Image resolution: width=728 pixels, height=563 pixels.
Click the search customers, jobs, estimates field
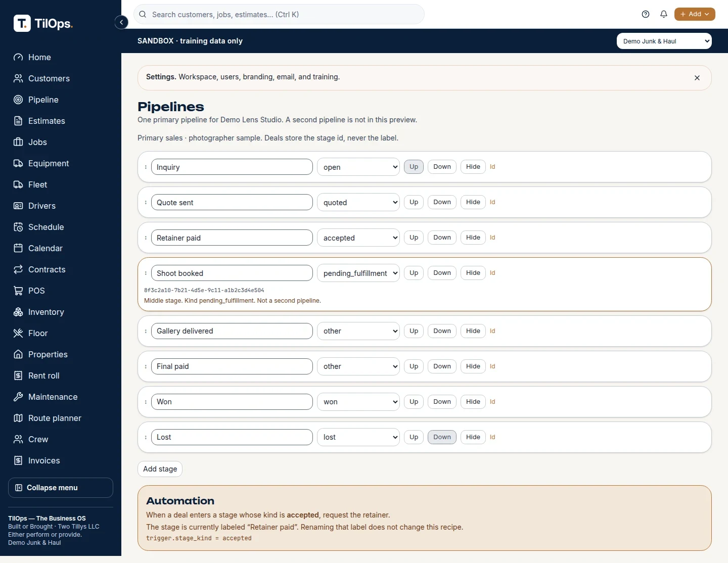pos(279,14)
